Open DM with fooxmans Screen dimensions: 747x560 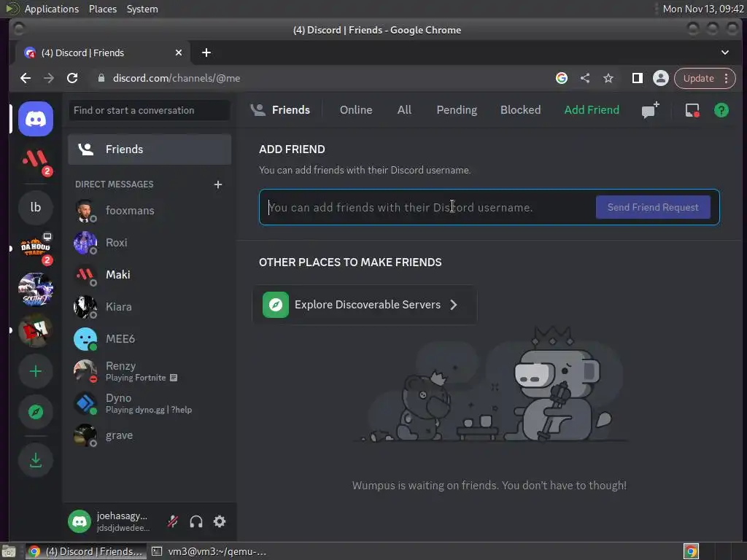pyautogui.click(x=150, y=211)
